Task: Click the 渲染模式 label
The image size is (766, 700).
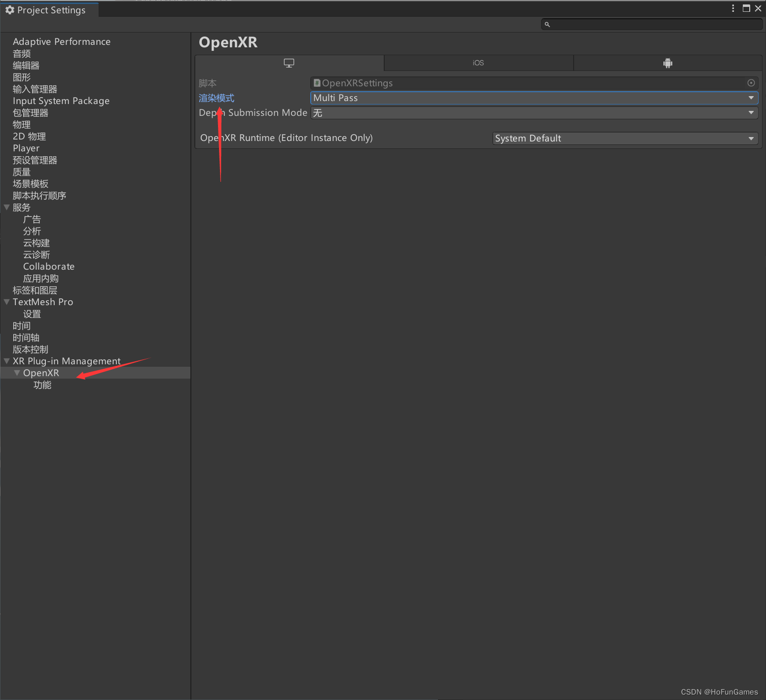Action: (x=217, y=98)
